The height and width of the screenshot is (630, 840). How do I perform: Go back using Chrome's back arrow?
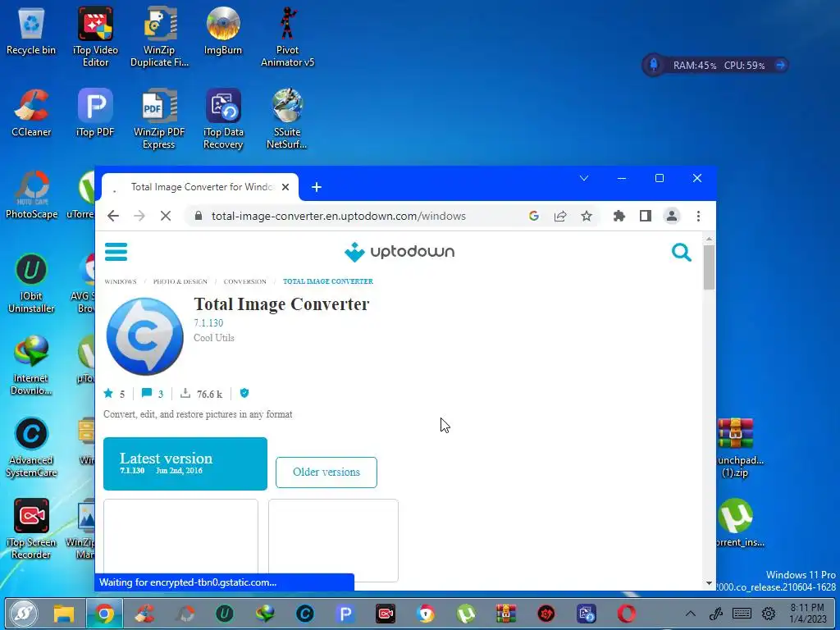click(x=113, y=216)
